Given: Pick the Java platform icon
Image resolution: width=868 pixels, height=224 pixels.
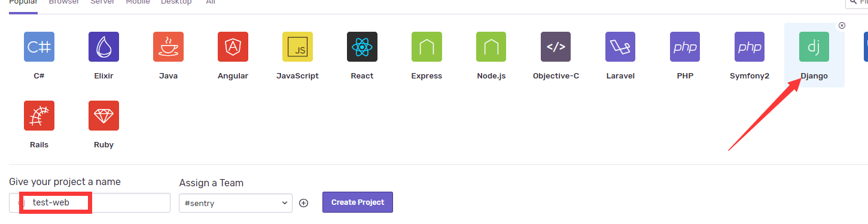Looking at the screenshot, I should 168,47.
